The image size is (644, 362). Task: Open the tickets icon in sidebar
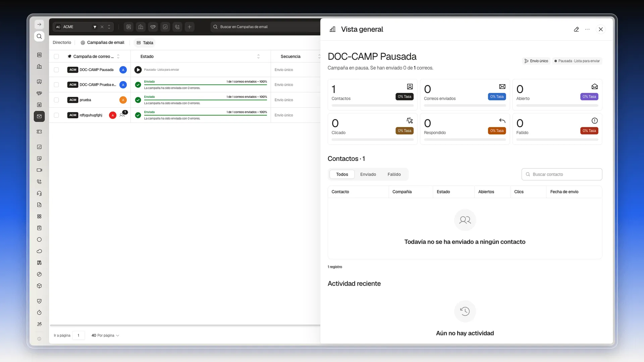point(39,132)
